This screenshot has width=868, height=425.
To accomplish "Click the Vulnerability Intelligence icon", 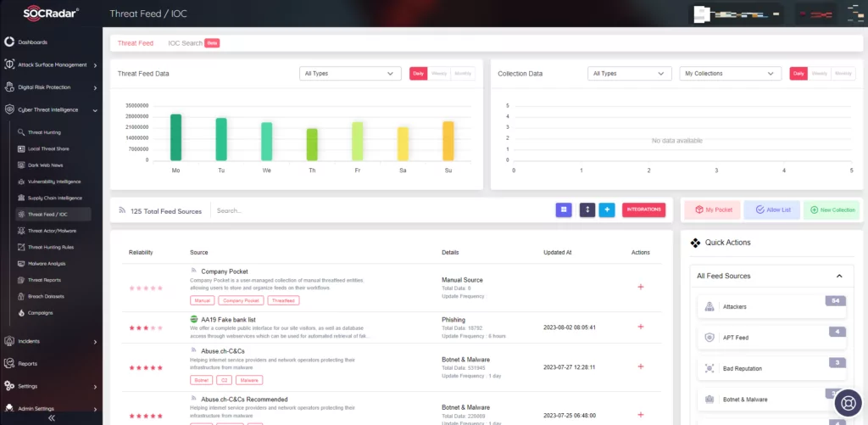I will click(21, 182).
